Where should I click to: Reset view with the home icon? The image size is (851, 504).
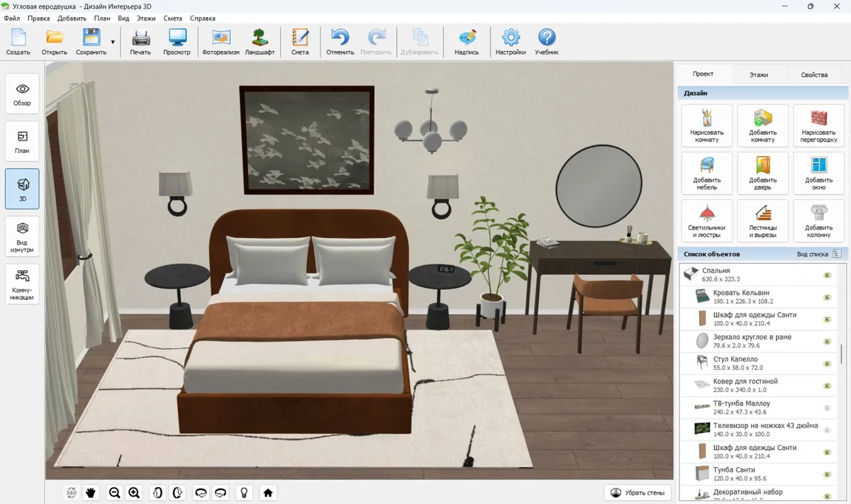267,492
